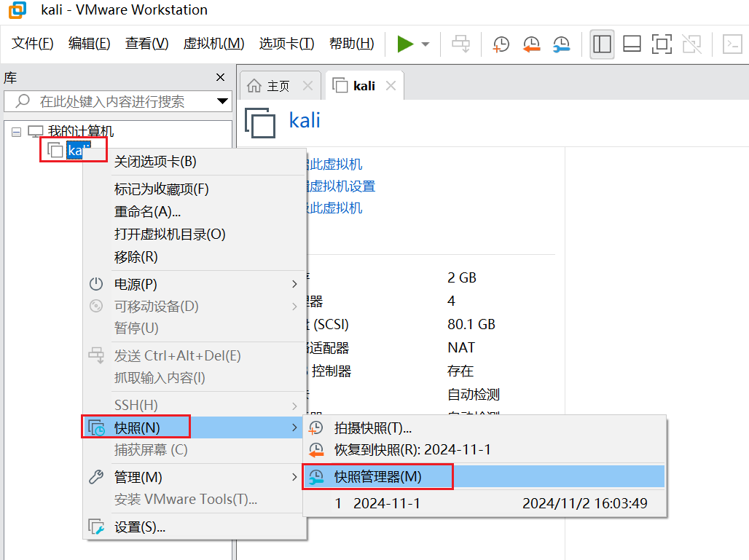The height and width of the screenshot is (560, 749).
Task: Choose 拍摄快照(T)... in the snapshot submenu
Action: pyautogui.click(x=485, y=427)
